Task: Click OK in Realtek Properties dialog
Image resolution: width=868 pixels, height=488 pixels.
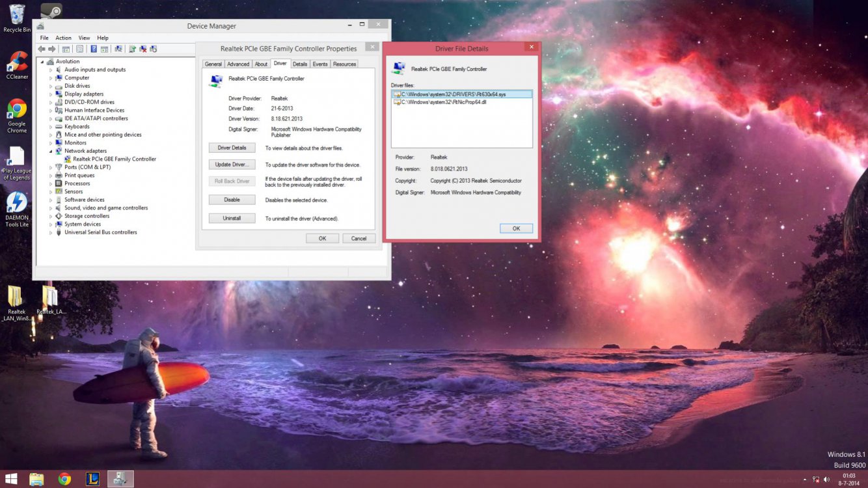Action: point(322,238)
